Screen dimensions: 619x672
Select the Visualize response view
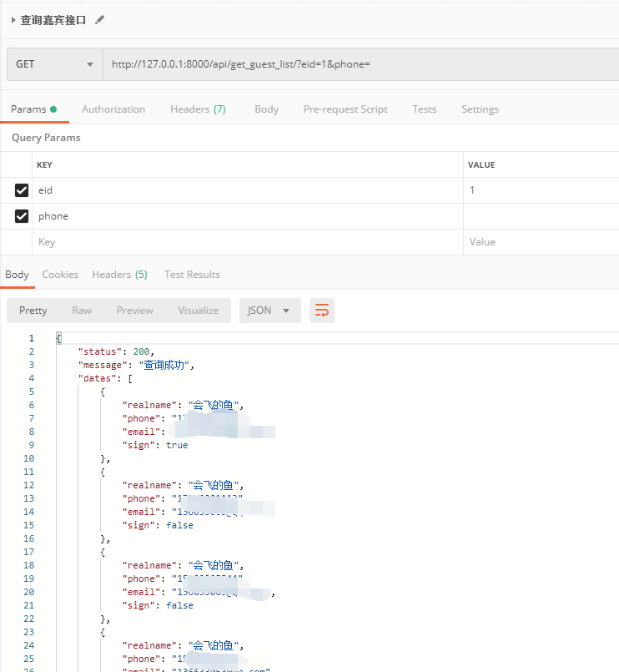pyautogui.click(x=198, y=311)
